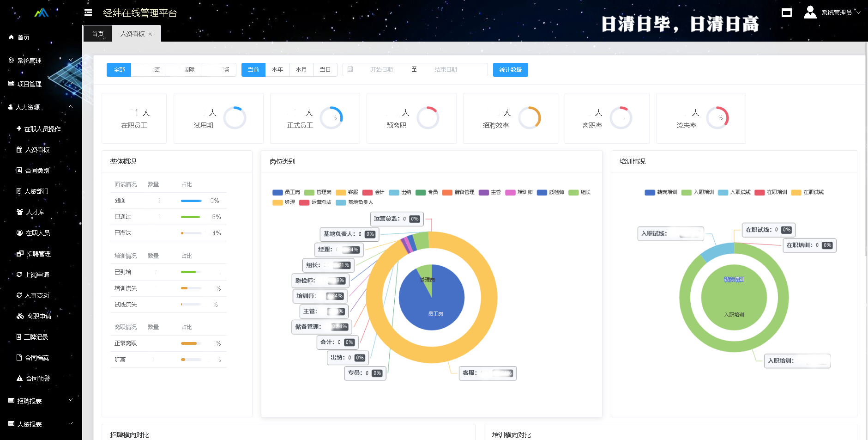
Task: Click the 开始日期 date input field
Action: [381, 70]
